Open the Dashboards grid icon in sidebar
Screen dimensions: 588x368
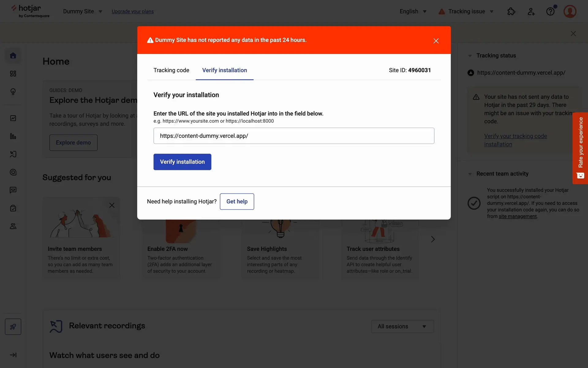13,74
